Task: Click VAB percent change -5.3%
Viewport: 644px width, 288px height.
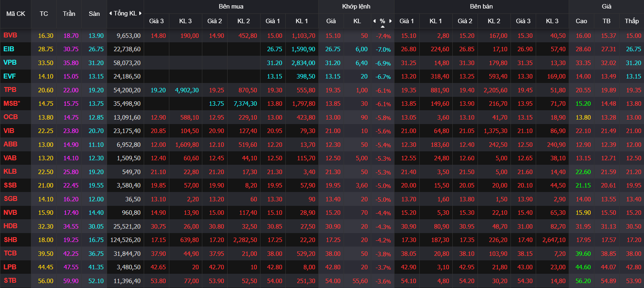Action: point(383,159)
